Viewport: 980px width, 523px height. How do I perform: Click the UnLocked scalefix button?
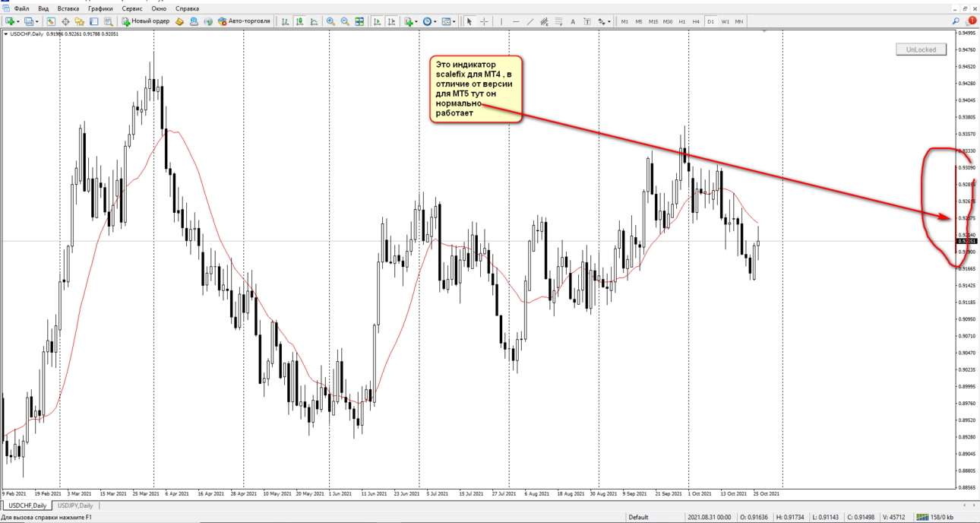pos(922,49)
